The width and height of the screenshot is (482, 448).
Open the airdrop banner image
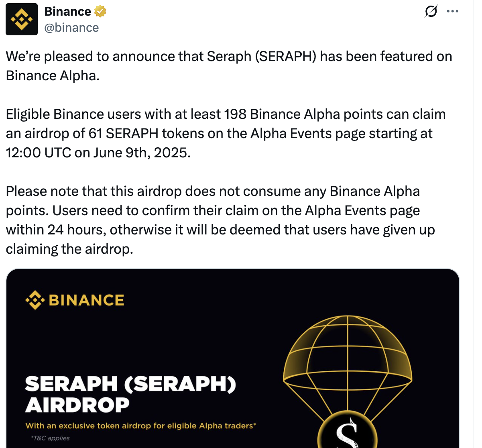pos(232,358)
